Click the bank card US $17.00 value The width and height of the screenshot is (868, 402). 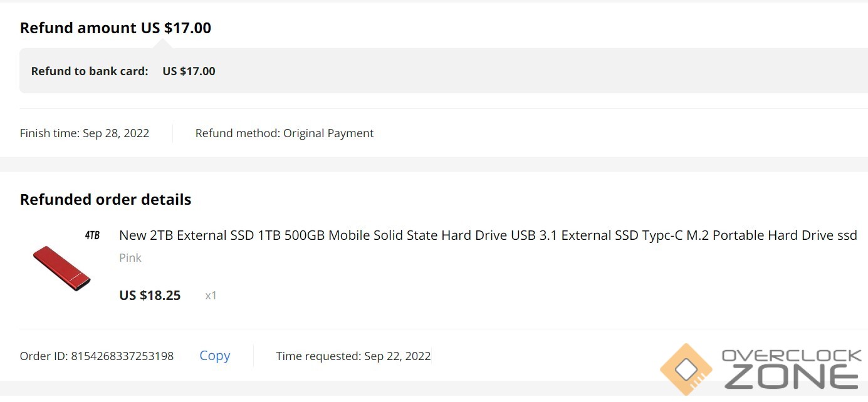click(x=189, y=71)
